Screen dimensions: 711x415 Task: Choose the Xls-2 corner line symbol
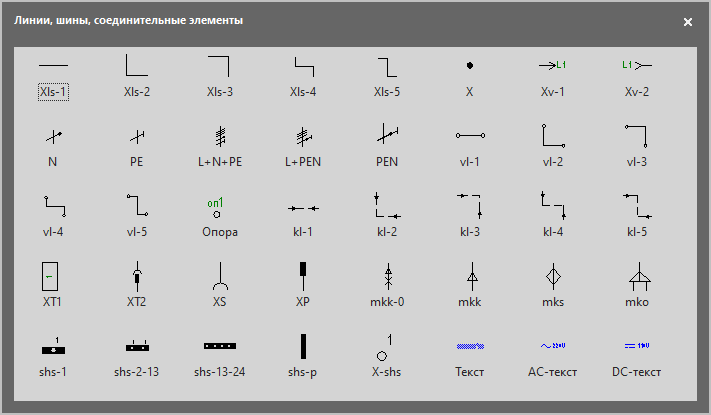click(137, 76)
